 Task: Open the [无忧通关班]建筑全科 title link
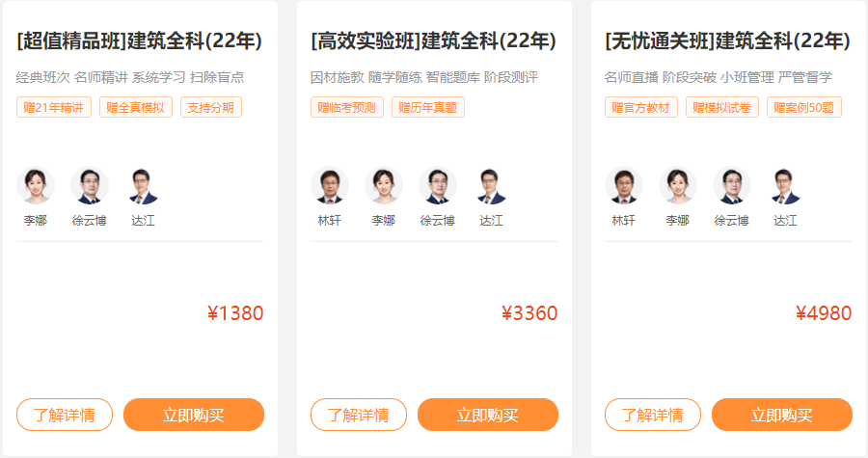coord(728,40)
